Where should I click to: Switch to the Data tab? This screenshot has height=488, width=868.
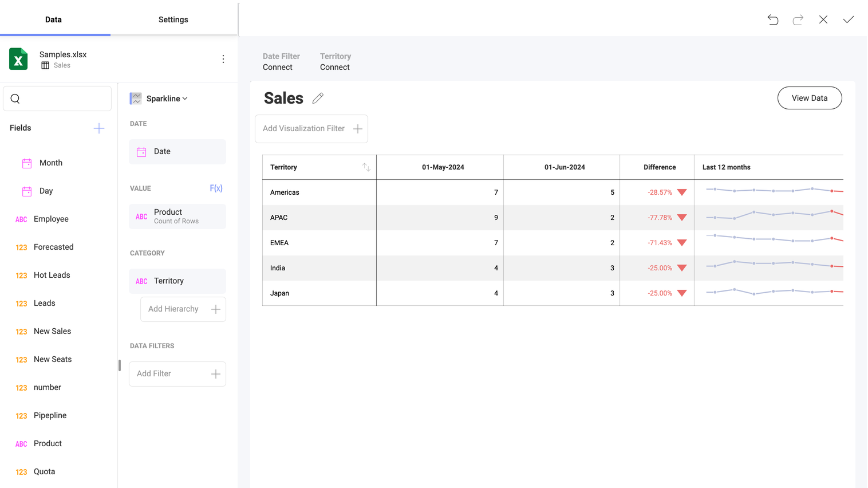(x=53, y=19)
